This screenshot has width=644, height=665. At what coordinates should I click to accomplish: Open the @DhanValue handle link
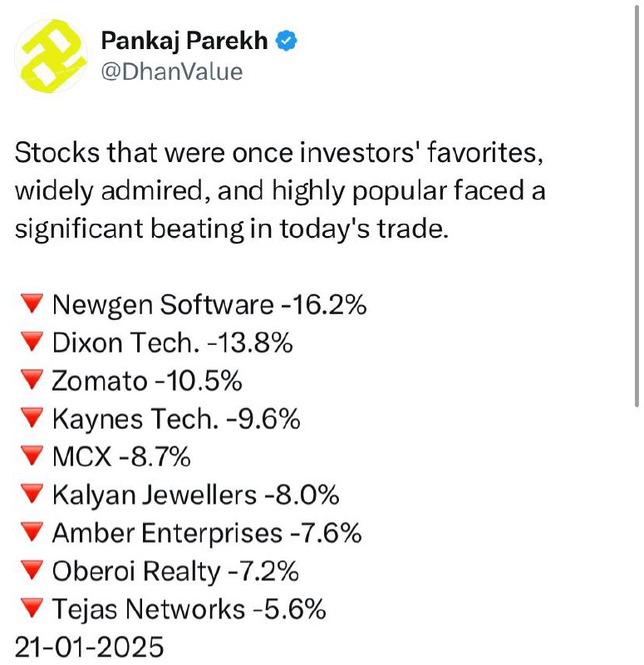point(172,71)
